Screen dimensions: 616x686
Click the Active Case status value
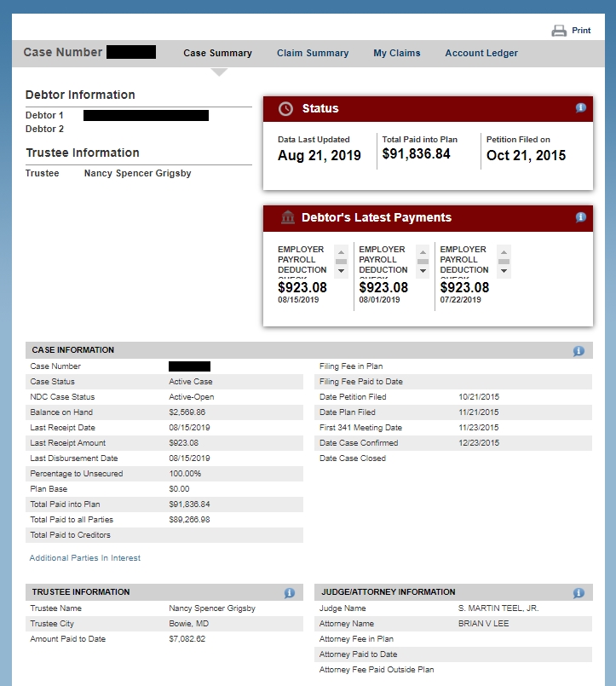click(191, 382)
